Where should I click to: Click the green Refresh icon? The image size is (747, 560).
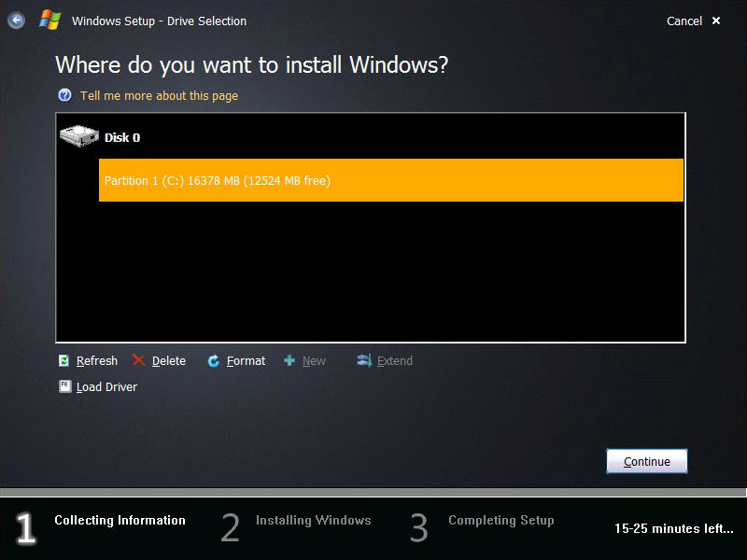pos(63,360)
